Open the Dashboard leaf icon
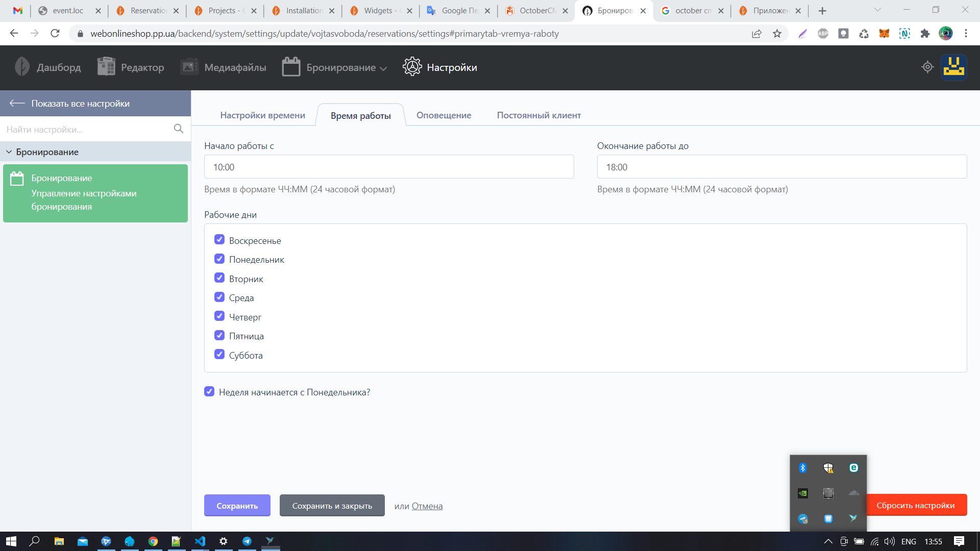 click(x=22, y=67)
